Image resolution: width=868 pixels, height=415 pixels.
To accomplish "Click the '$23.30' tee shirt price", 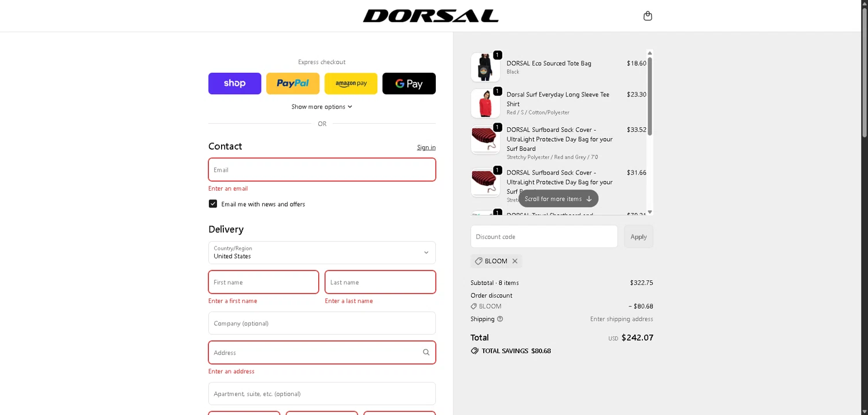I will [x=637, y=94].
